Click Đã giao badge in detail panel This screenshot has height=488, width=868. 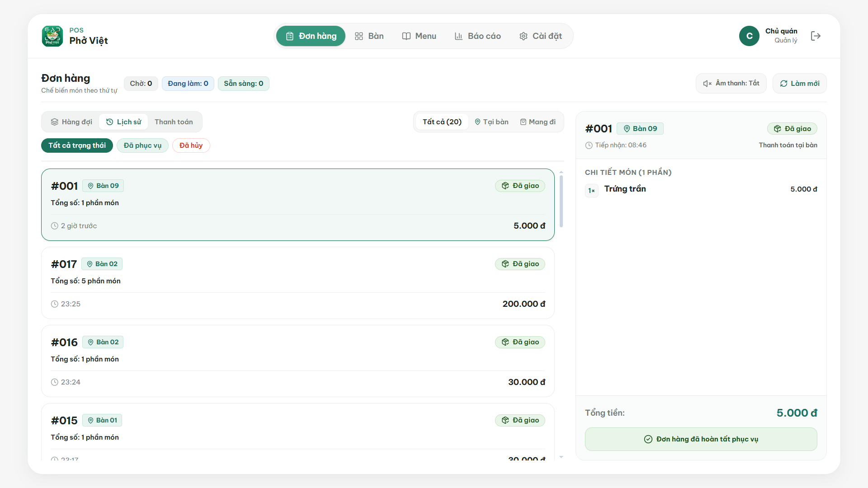pos(792,129)
